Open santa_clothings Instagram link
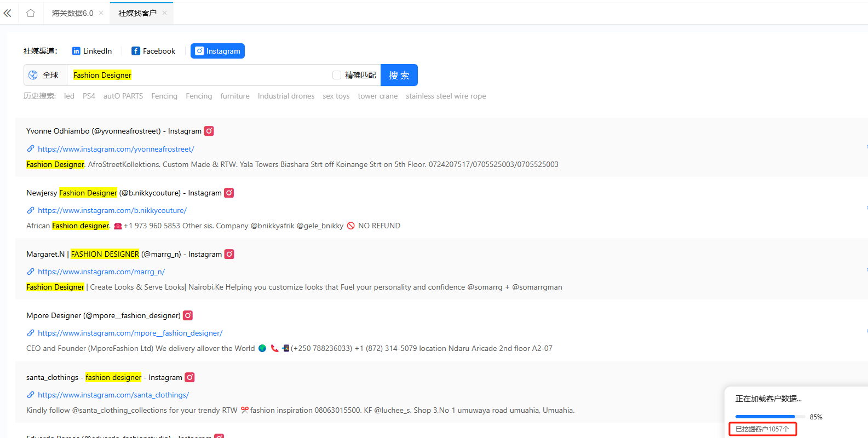 point(113,395)
